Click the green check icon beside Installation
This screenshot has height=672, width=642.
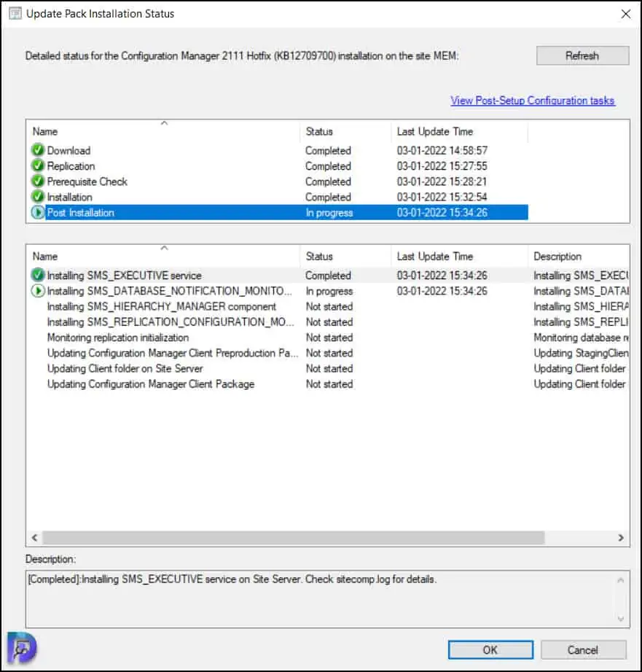(38, 197)
